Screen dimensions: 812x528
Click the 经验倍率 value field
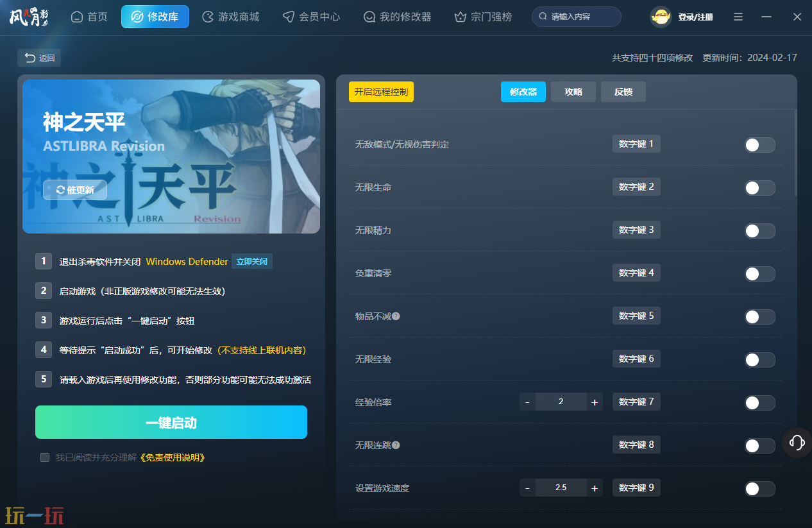pyautogui.click(x=561, y=402)
